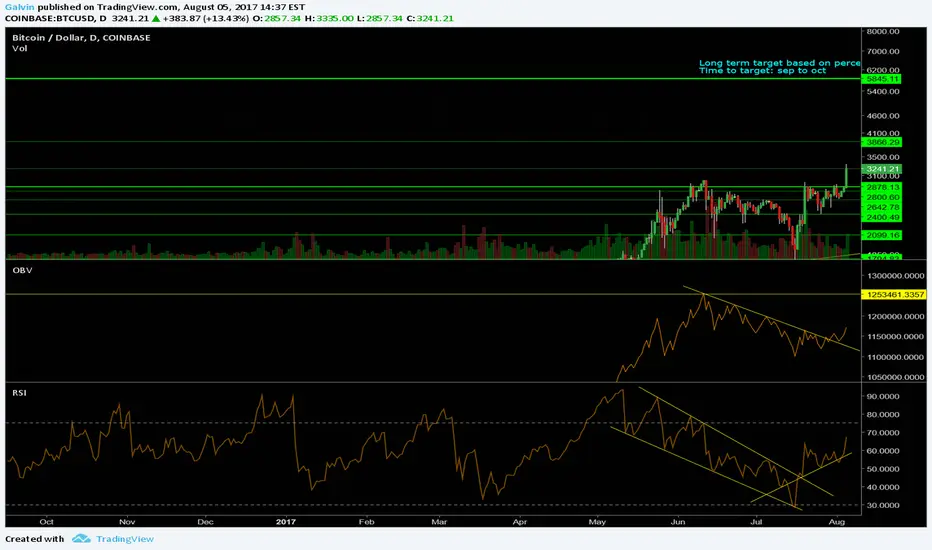Select the 3241.21 current price label on axis

coord(881,169)
